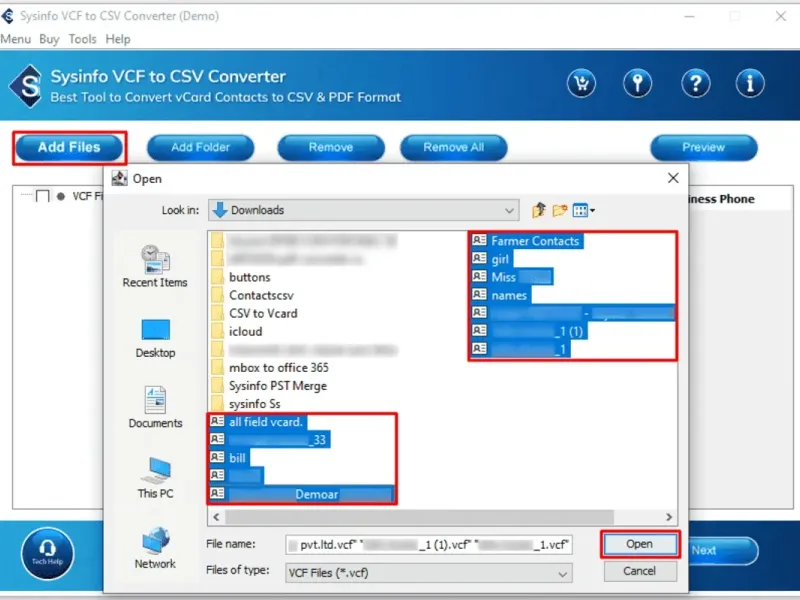This screenshot has height=600, width=800.
Task: Open the Buy menu
Action: click(49, 39)
